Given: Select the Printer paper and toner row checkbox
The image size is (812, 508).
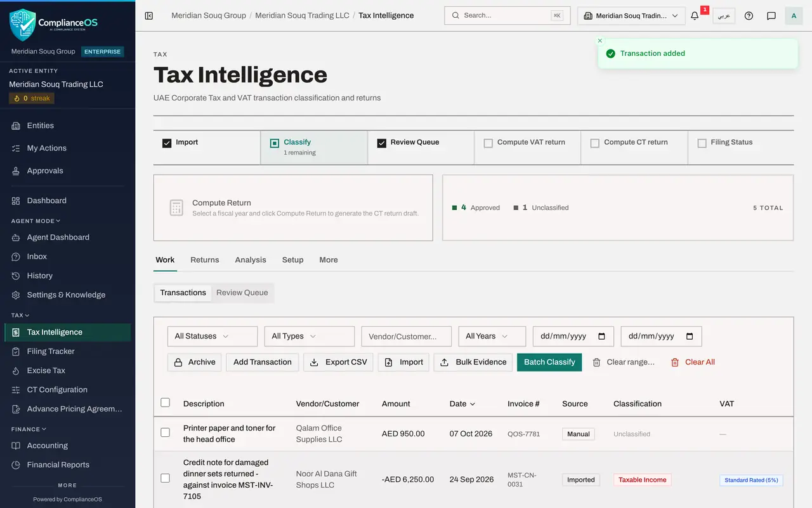Looking at the screenshot, I should [x=166, y=432].
